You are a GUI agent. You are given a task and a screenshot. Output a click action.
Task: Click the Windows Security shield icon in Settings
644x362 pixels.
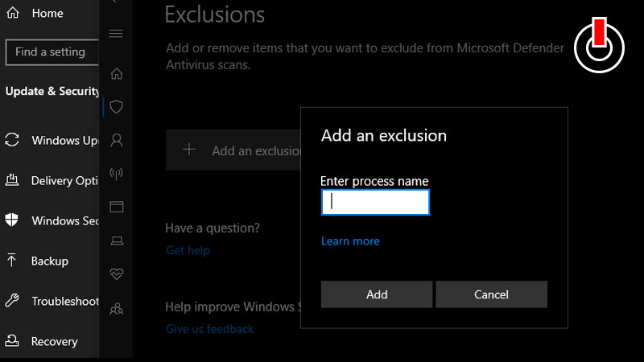(x=11, y=220)
